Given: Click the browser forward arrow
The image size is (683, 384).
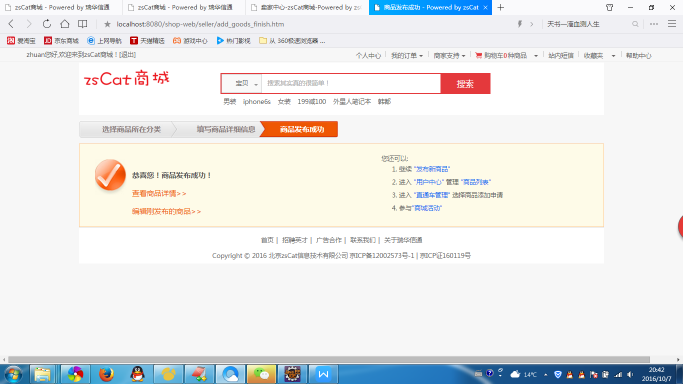Looking at the screenshot, I should (29, 24).
